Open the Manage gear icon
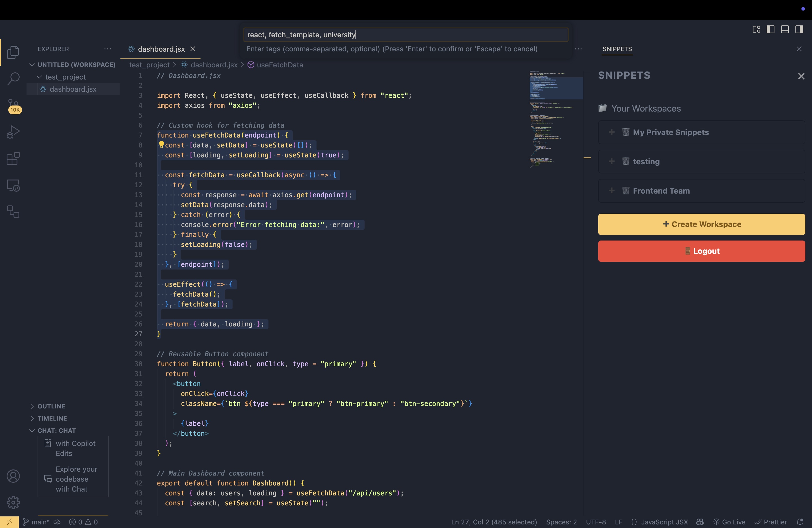 point(13,502)
